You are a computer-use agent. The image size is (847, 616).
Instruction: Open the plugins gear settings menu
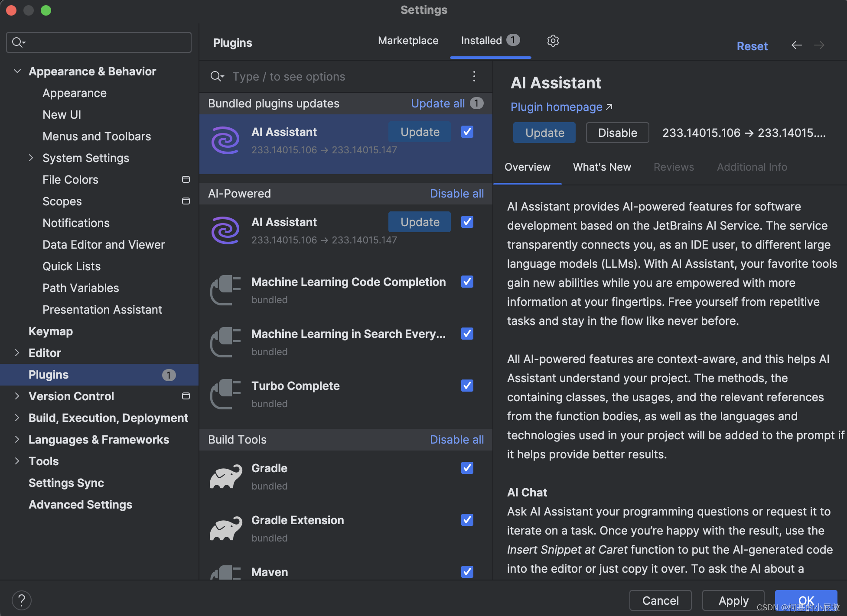[553, 41]
